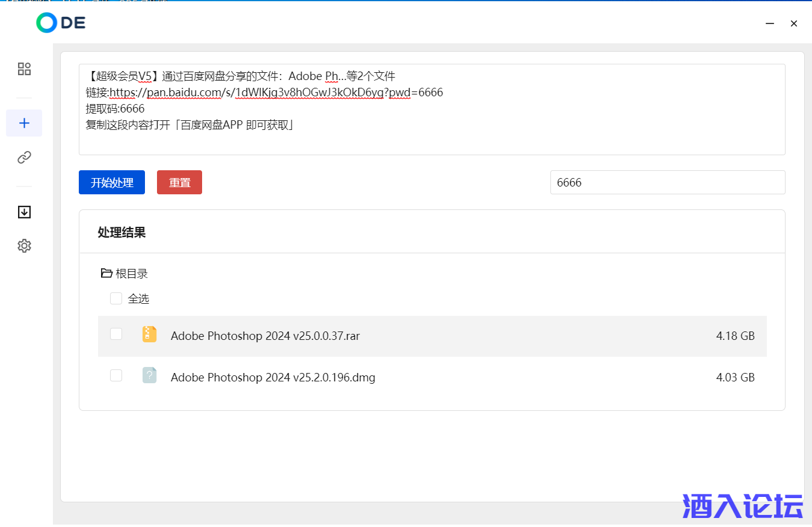Focus the extraction code field showing 6666
Viewport: 812px width, 527px height.
coord(667,182)
